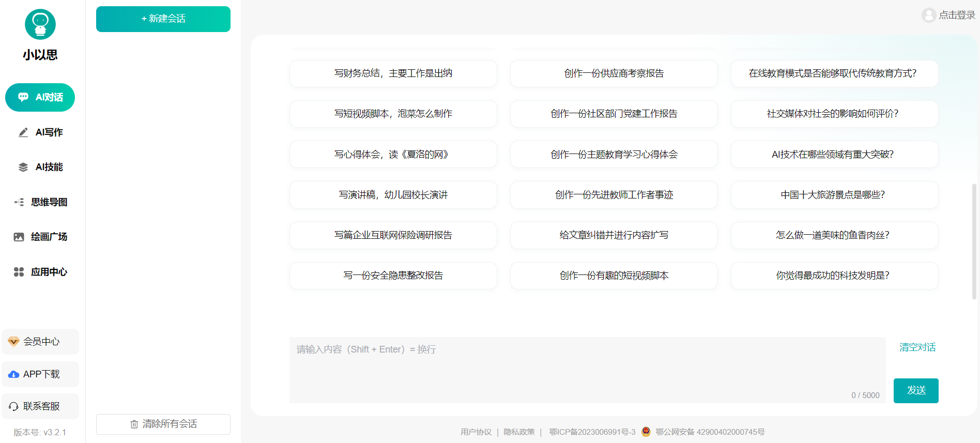The image size is (980, 443).
Task: Click the chat bubble icon in AI对话
Action: tap(23, 97)
